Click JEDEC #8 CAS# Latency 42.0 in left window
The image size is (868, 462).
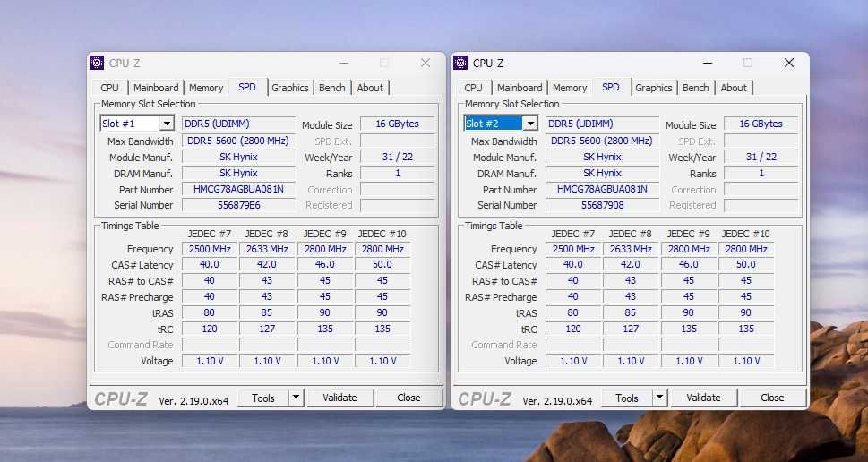click(267, 264)
